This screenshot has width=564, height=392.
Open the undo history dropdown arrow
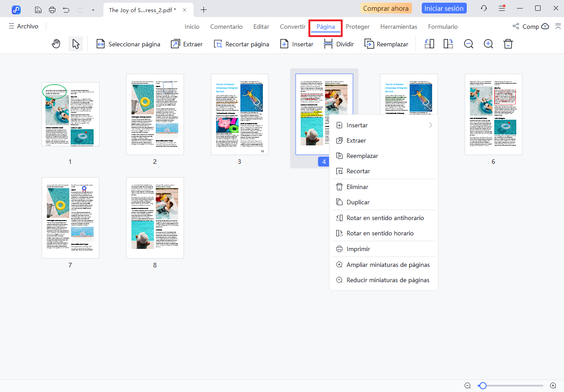[93, 9]
